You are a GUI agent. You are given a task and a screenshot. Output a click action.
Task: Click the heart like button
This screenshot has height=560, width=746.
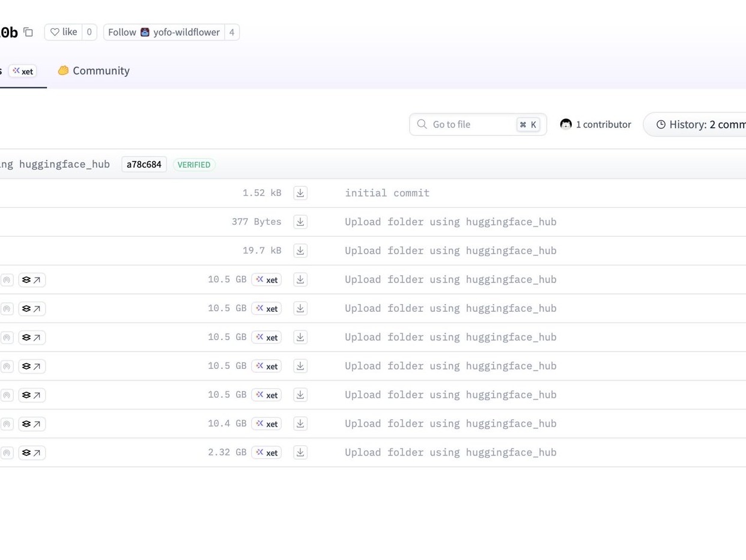(x=64, y=32)
